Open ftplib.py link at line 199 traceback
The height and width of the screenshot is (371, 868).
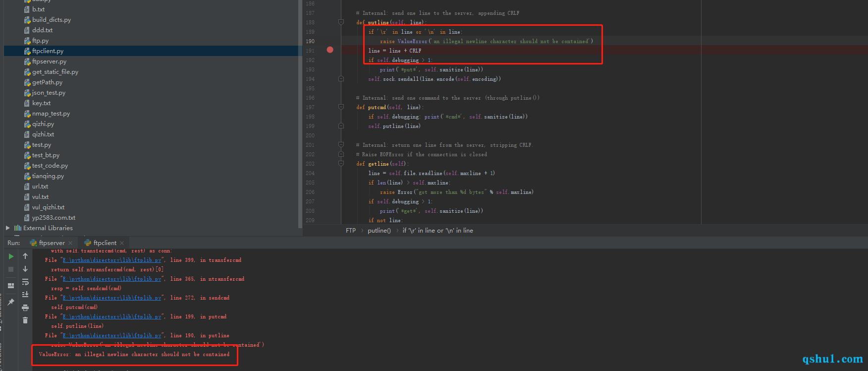[112, 316]
